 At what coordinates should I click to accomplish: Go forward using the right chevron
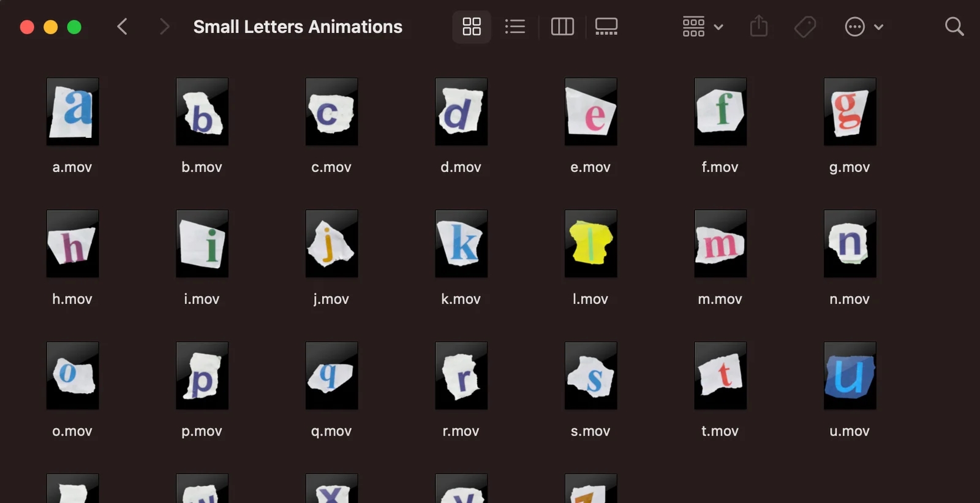(164, 27)
